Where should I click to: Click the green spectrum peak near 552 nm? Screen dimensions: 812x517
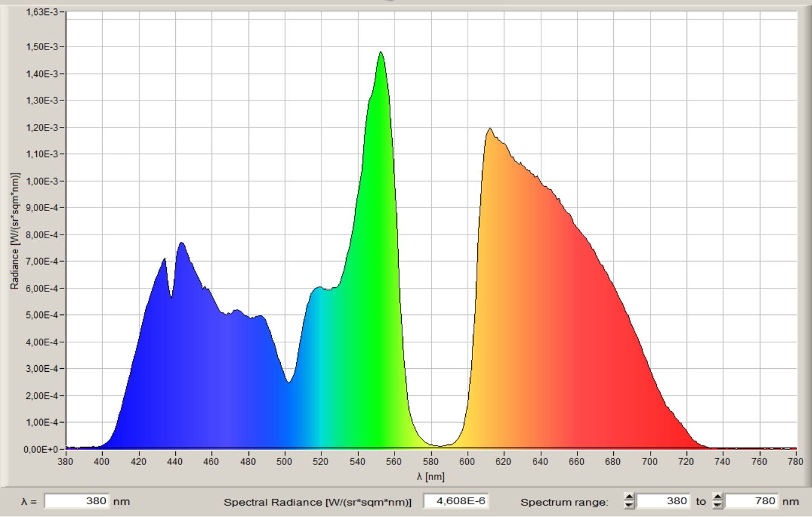pos(381,53)
